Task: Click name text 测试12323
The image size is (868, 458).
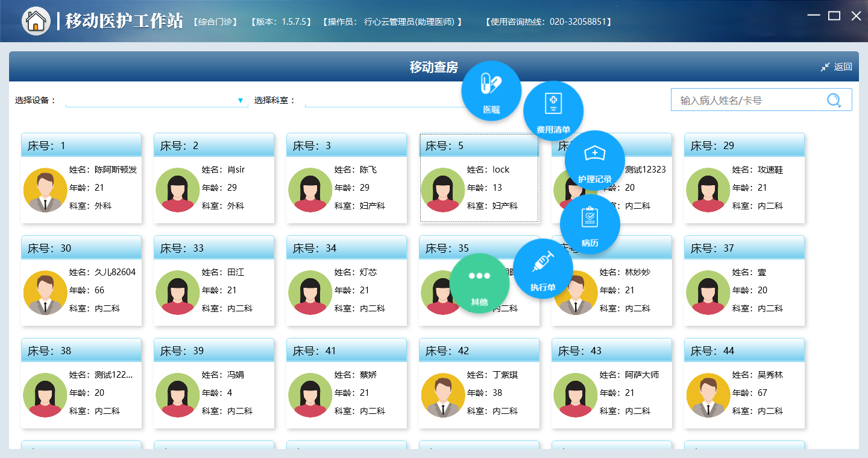Action: (646, 170)
